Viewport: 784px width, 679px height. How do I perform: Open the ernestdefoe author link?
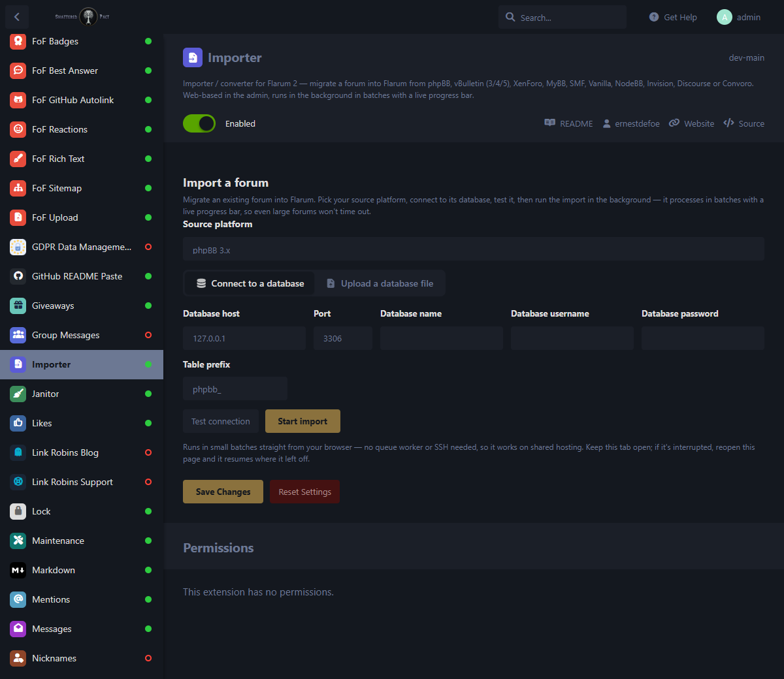[631, 123]
